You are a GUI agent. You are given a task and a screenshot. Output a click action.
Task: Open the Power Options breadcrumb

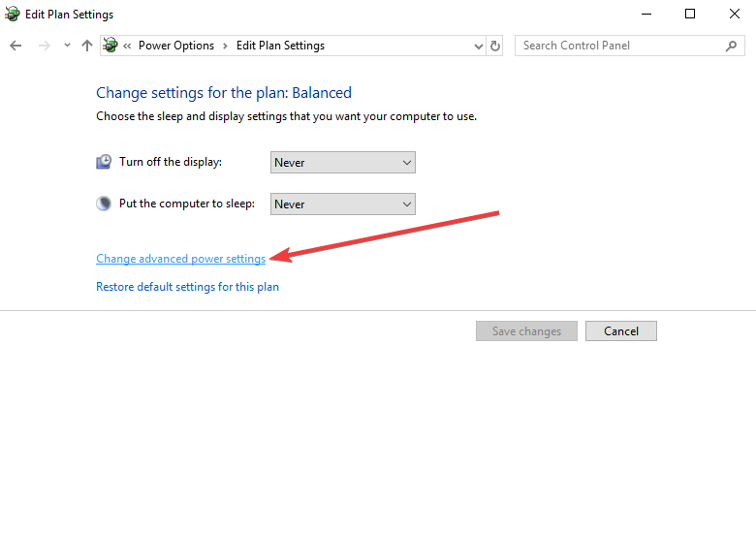(x=176, y=46)
